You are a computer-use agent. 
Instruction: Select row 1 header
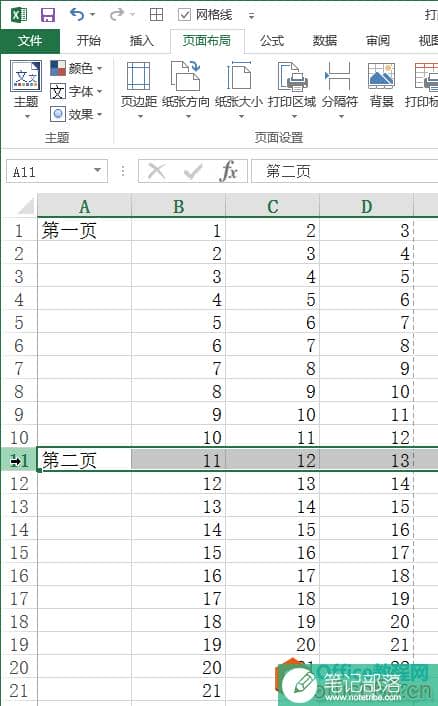pyautogui.click(x=18, y=231)
